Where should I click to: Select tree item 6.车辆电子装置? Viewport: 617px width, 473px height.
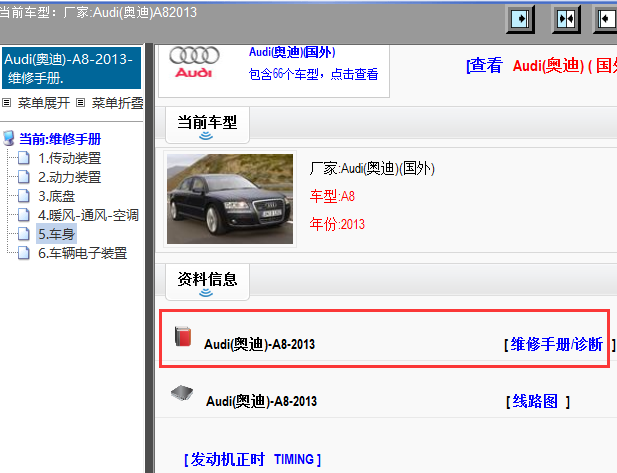pos(83,253)
